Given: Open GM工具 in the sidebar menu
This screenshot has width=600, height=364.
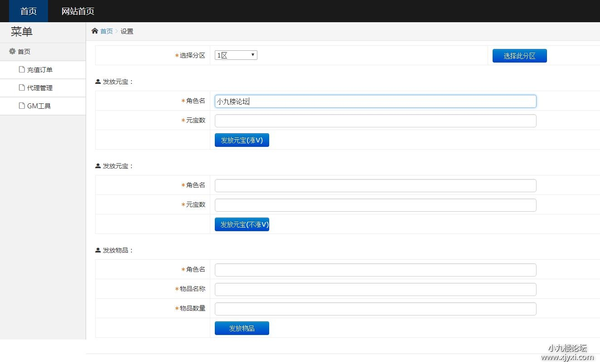Looking at the screenshot, I should [43, 106].
